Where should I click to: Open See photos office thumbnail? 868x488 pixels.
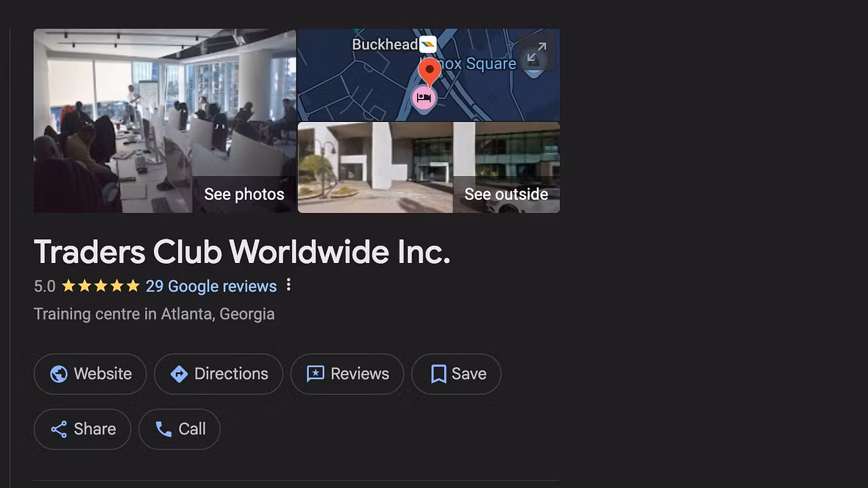[x=165, y=121]
